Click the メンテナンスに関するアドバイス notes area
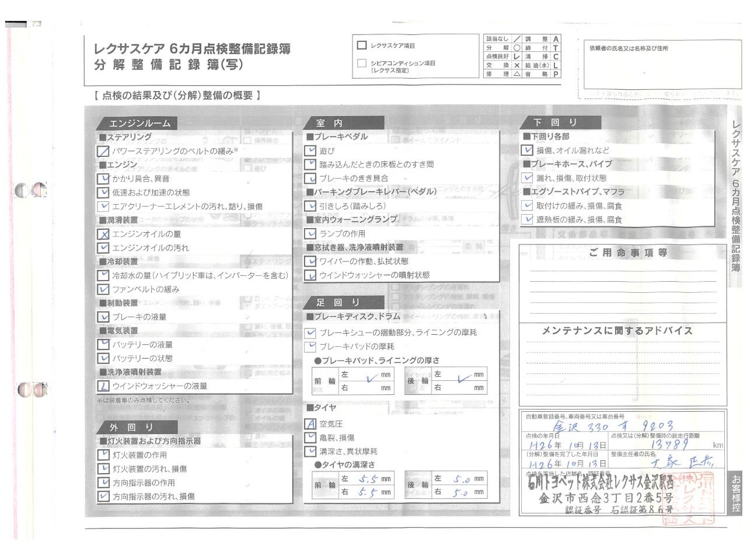The height and width of the screenshot is (560, 747). click(x=623, y=363)
